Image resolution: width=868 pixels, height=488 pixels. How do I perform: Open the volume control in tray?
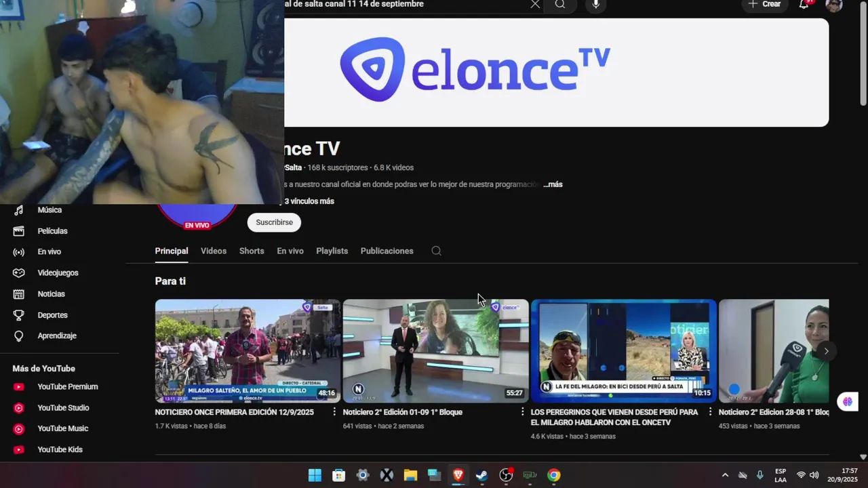click(814, 475)
